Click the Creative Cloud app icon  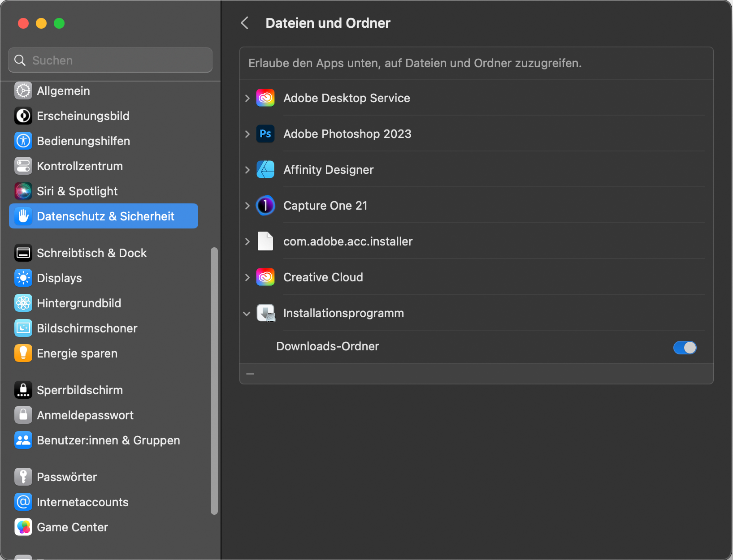[265, 277]
